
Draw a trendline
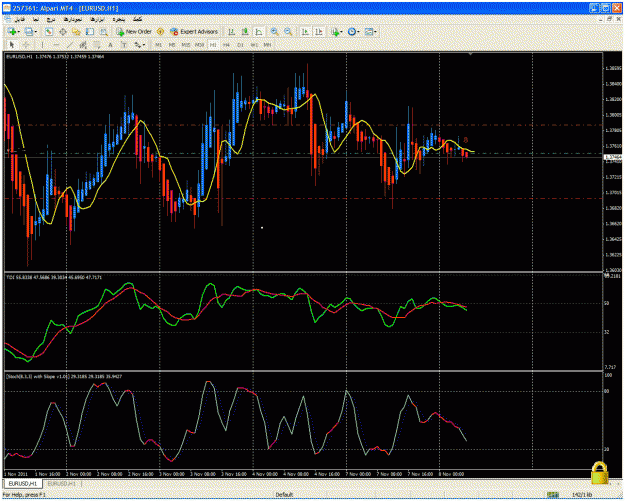coord(70,45)
